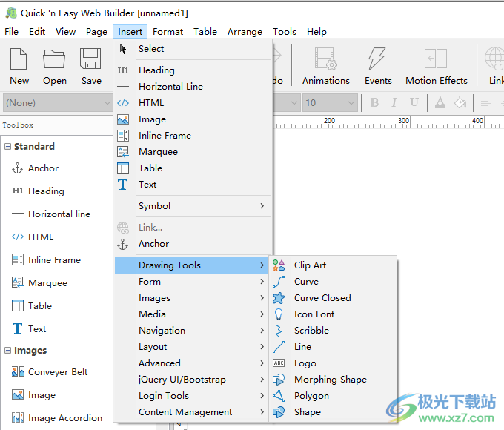Image resolution: width=504 pixels, height=430 pixels.
Task: Select Marquee in the Toolbox
Action: click(x=39, y=283)
